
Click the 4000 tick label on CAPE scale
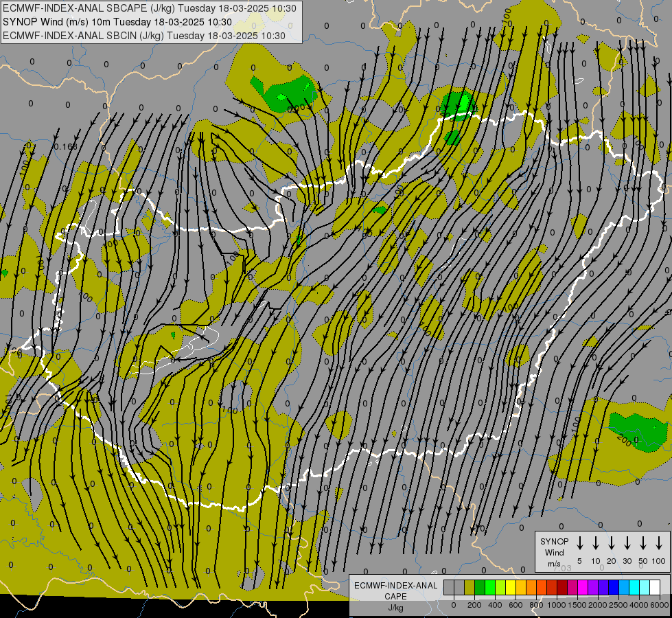pyautogui.click(x=639, y=605)
